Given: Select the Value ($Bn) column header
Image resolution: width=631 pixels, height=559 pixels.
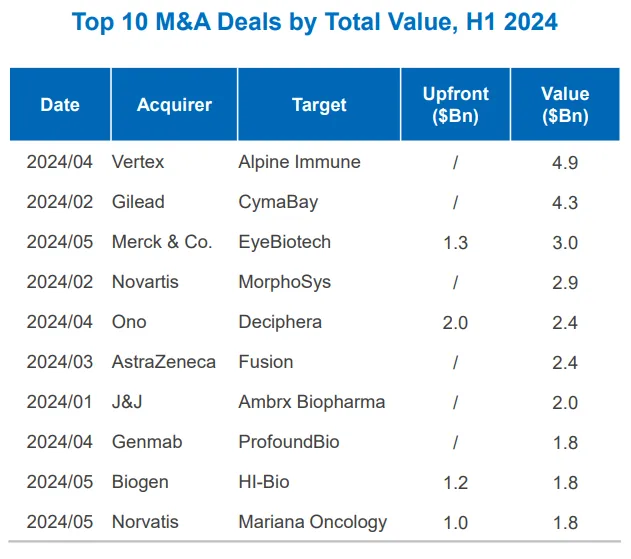Looking at the screenshot, I should (565, 105).
